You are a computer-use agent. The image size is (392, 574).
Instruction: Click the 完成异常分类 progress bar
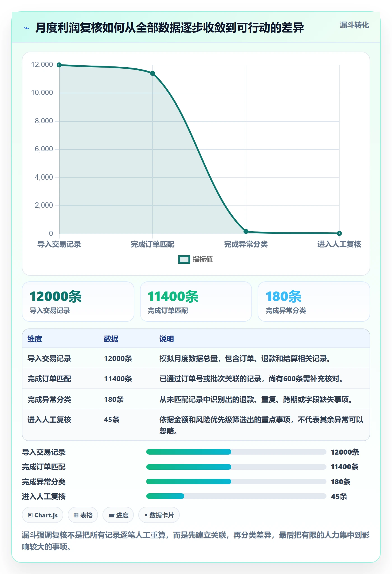[x=236, y=482]
